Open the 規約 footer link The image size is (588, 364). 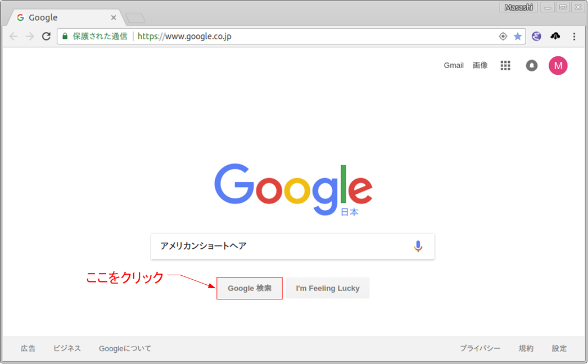click(526, 348)
